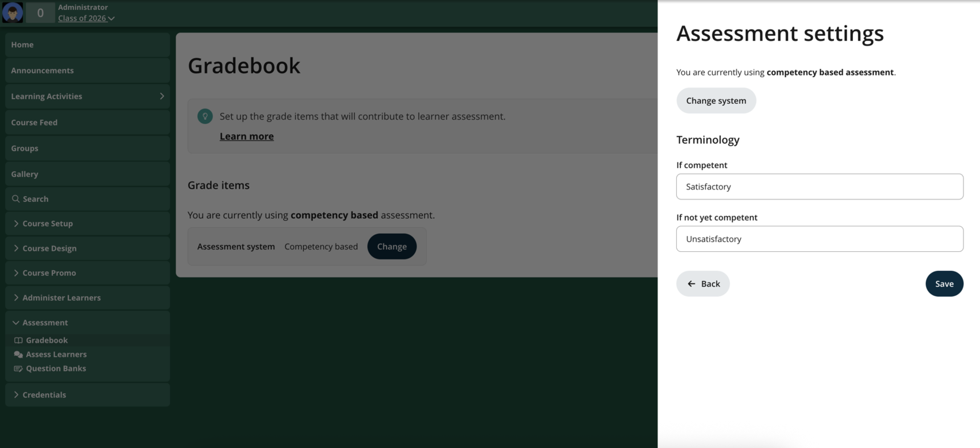
Task: Click Change next to Assessment system
Action: (392, 247)
